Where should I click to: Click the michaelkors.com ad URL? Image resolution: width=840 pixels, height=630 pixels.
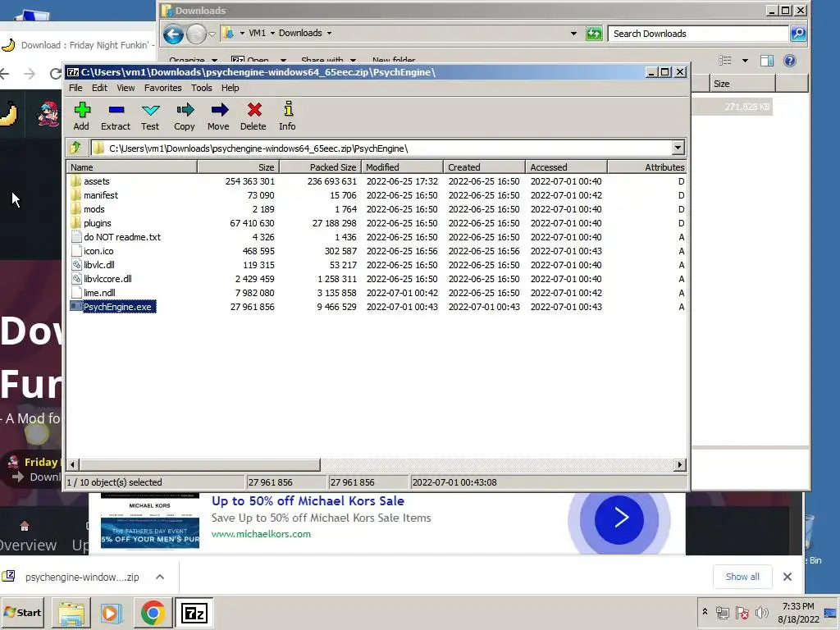[261, 534]
